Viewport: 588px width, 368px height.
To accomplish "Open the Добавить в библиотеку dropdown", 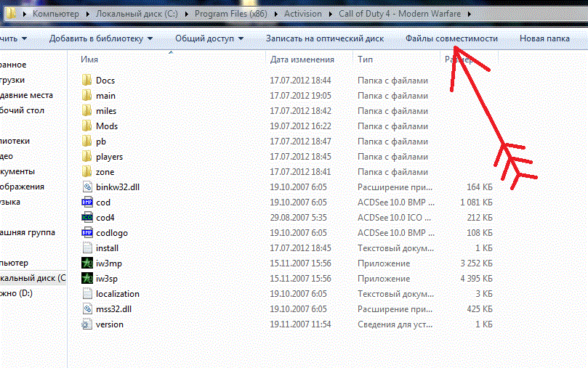I will 101,38.
